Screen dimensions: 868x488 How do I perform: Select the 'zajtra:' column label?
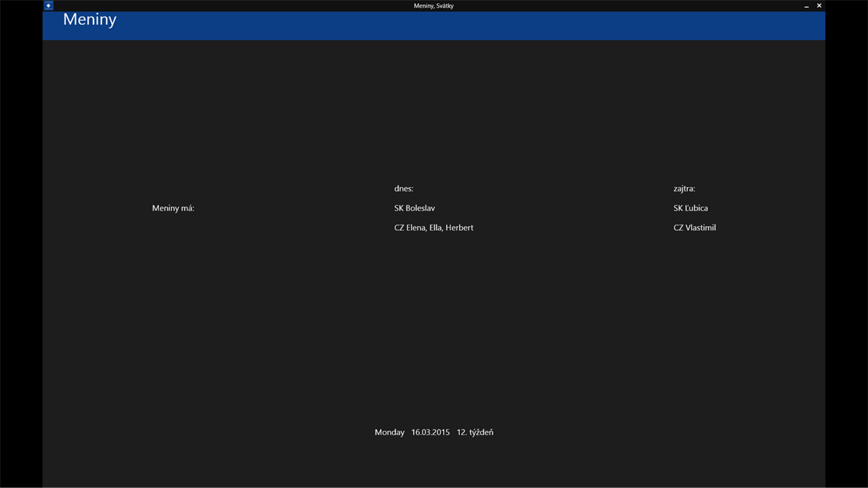684,189
